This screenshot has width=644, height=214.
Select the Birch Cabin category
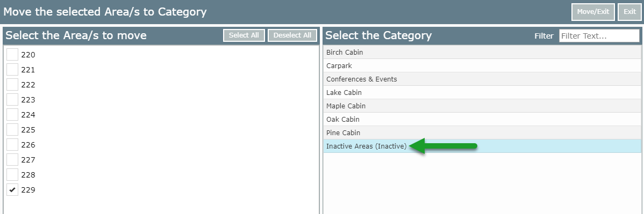(x=482, y=52)
